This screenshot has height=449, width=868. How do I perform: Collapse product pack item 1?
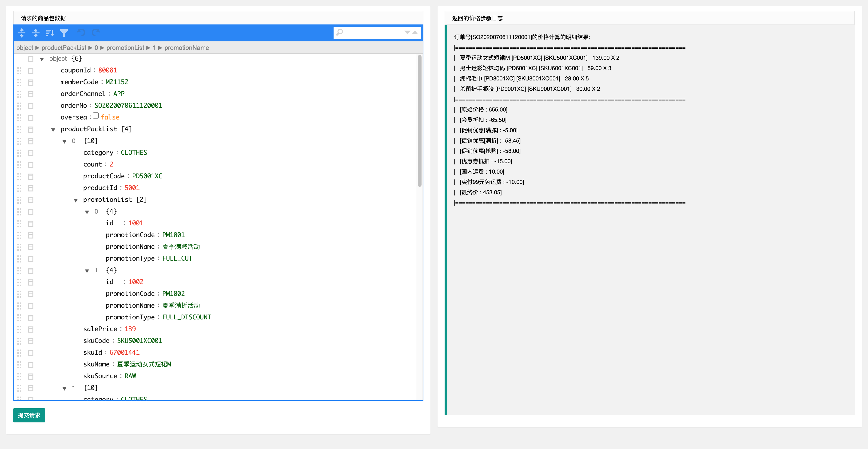[64, 388]
